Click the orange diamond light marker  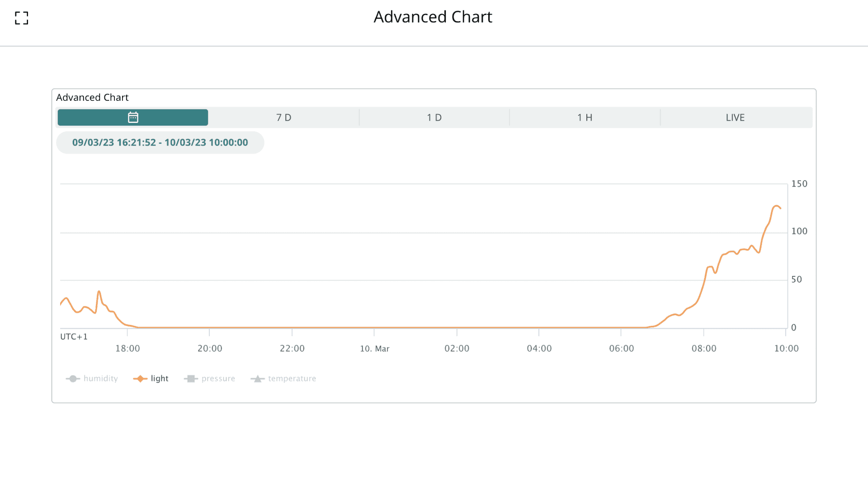tap(140, 379)
